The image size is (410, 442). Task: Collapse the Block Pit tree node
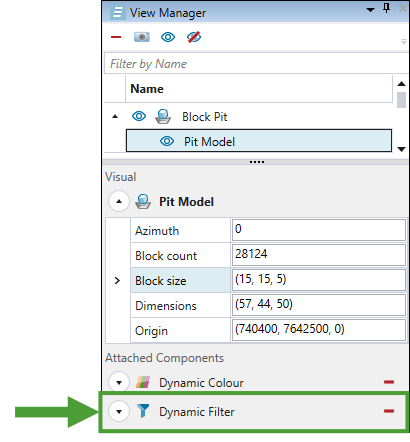115,117
